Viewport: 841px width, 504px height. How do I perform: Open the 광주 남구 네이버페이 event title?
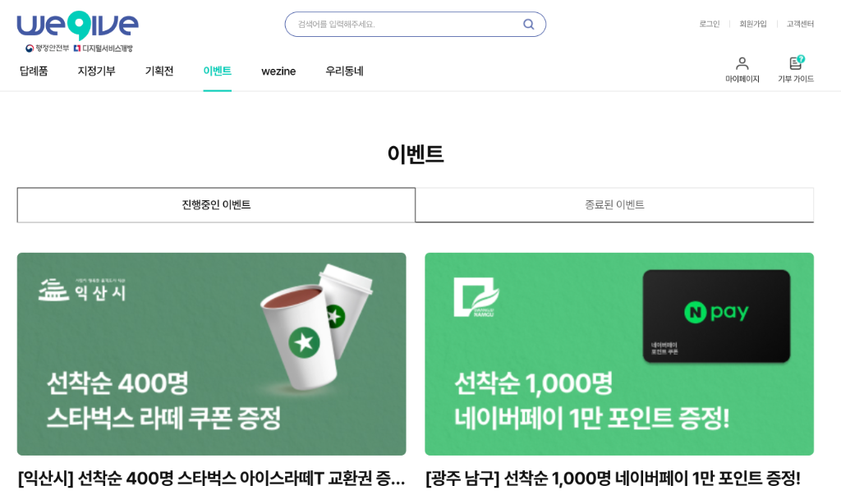pos(613,478)
